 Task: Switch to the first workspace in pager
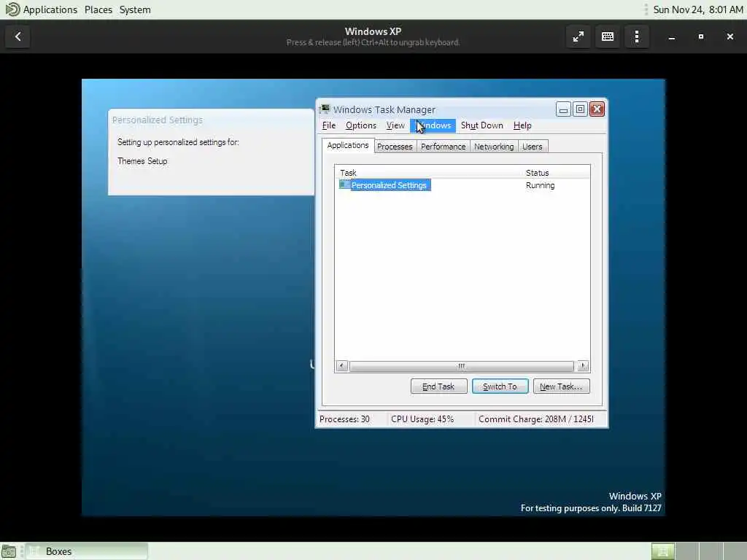(662, 551)
